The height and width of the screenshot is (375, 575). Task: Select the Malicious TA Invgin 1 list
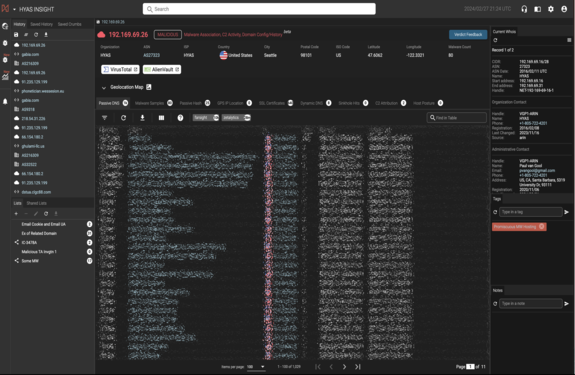(39, 251)
